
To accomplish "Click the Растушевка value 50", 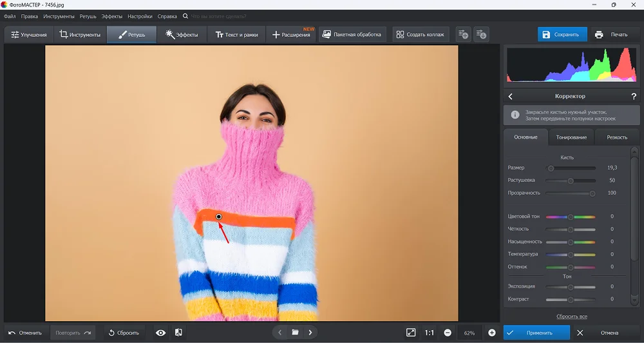I will click(x=612, y=181).
